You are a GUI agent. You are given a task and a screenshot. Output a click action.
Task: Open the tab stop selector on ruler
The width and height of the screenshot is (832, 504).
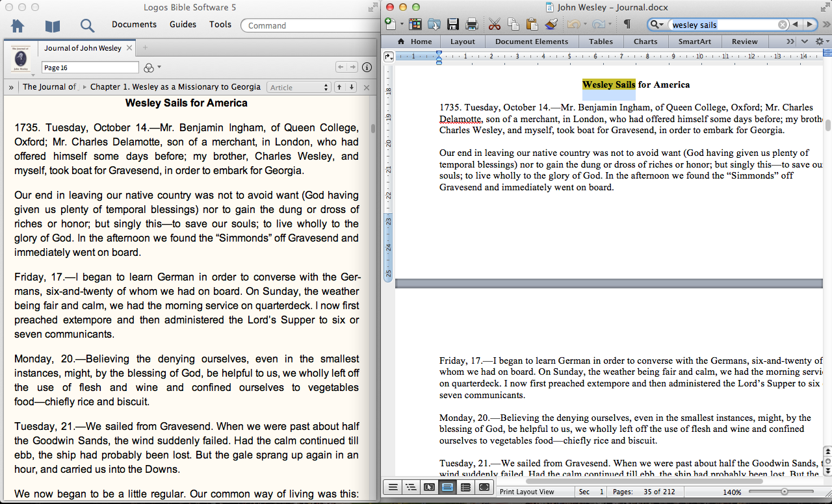[x=389, y=57]
